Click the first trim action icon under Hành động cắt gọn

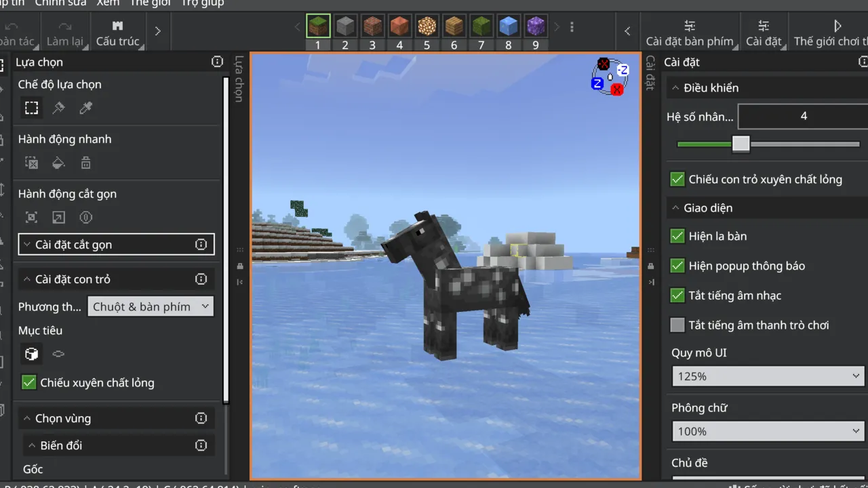point(31,218)
